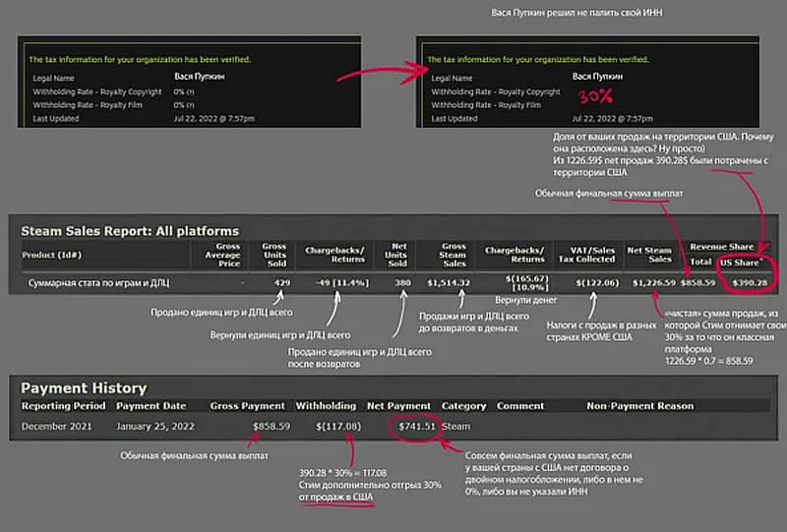Click the help mark beside Royalty Film 0%

(x=191, y=105)
